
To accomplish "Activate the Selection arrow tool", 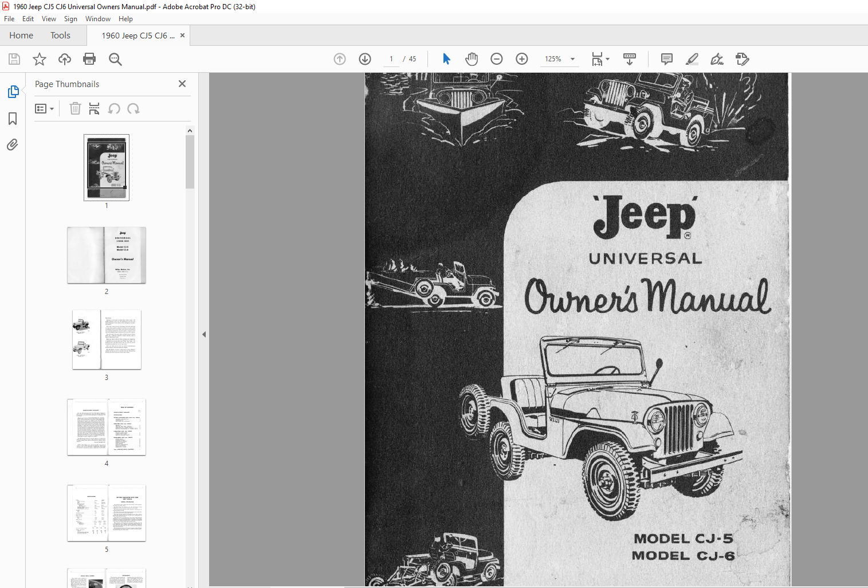I will pyautogui.click(x=446, y=59).
